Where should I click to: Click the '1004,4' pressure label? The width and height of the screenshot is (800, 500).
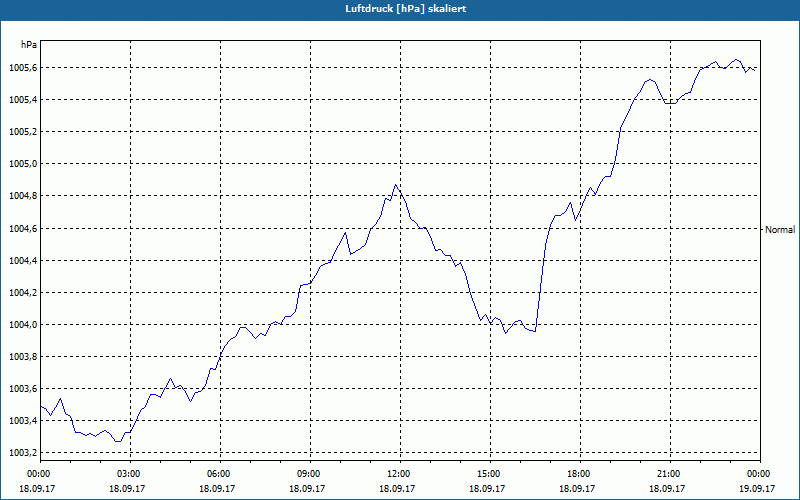23,261
